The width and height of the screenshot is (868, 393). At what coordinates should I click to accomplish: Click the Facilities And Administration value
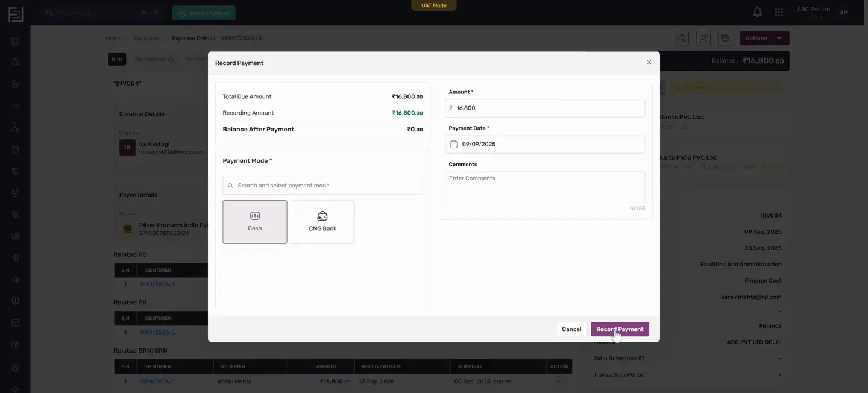[741, 265]
